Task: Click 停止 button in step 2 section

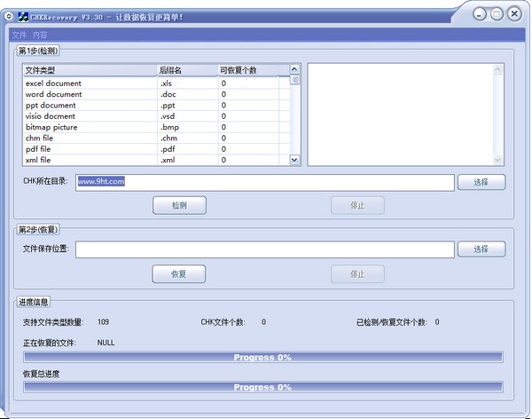Action: click(x=357, y=274)
